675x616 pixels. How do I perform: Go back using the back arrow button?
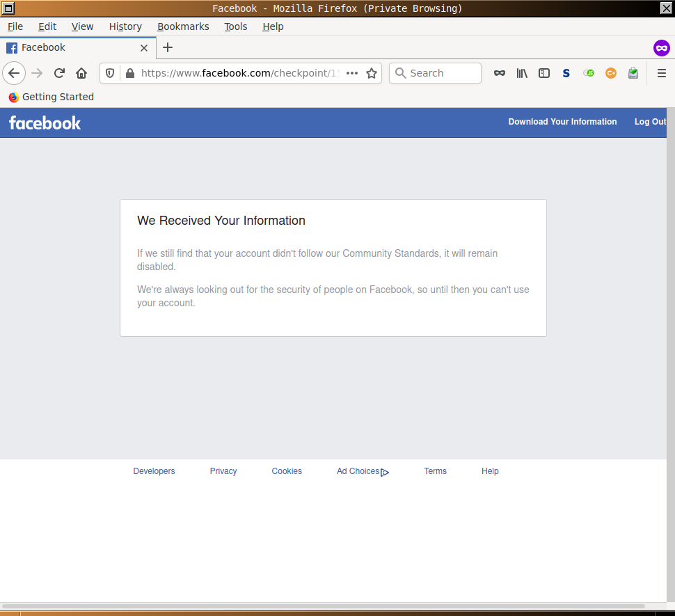tap(14, 73)
